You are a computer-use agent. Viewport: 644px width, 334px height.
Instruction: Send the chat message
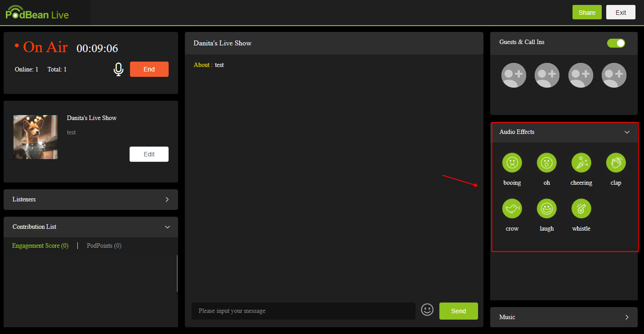[458, 311]
